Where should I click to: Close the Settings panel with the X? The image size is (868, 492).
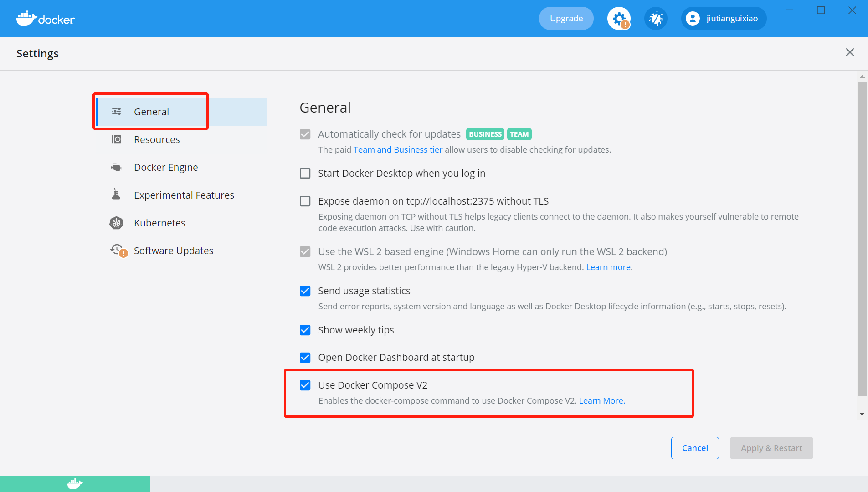point(850,52)
